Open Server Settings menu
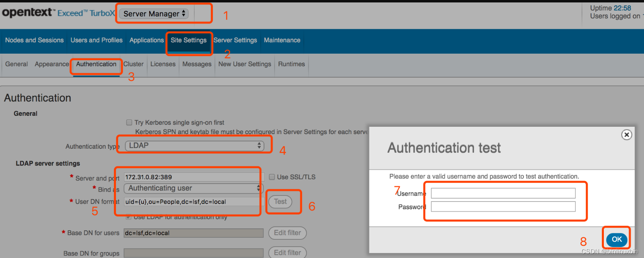The width and height of the screenshot is (644, 258). click(235, 40)
